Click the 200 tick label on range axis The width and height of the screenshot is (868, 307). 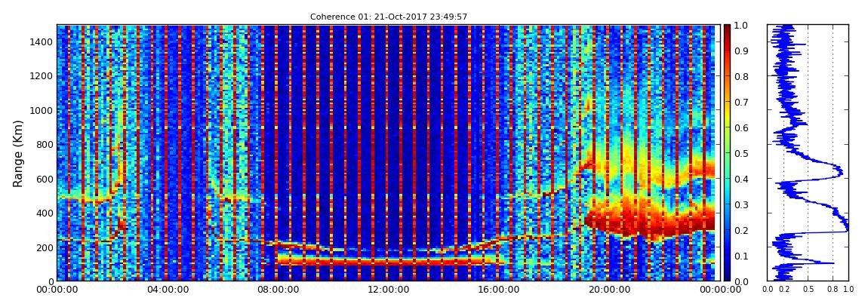click(44, 247)
